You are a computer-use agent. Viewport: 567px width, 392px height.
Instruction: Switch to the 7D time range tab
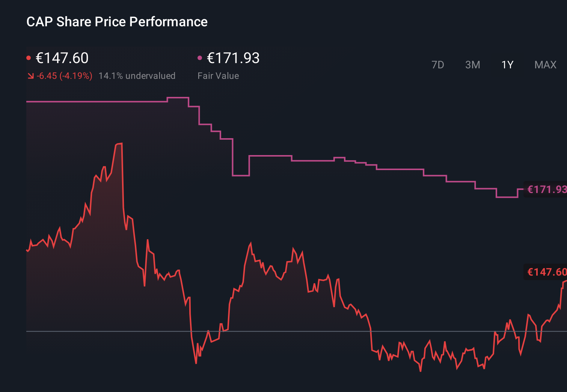point(438,65)
